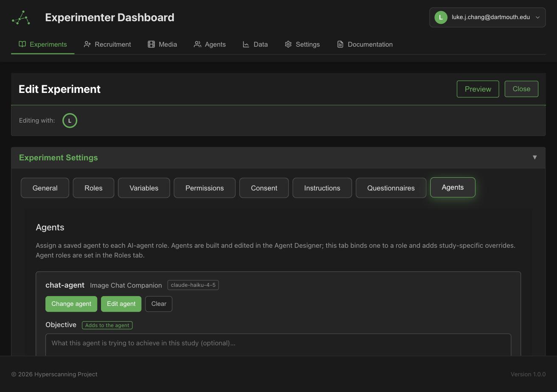Click the film strip icon beside Media
Viewport: 557px width, 392px height.
point(151,44)
